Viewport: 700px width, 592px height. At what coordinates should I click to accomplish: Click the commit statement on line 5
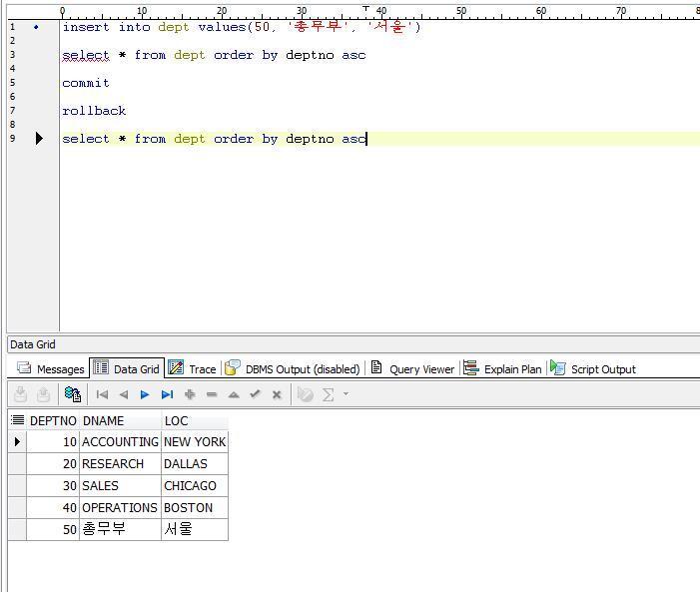(x=86, y=83)
